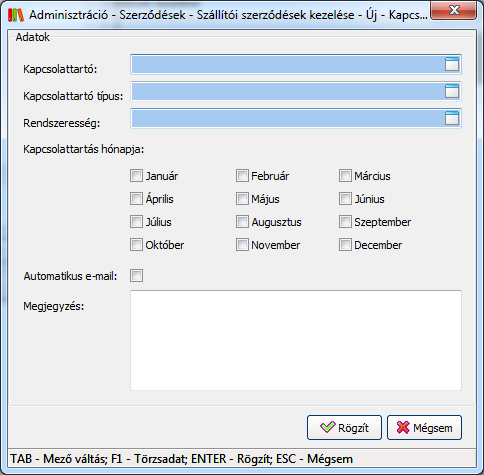Open the Kapcsolattartó lookup icon

tap(452, 64)
